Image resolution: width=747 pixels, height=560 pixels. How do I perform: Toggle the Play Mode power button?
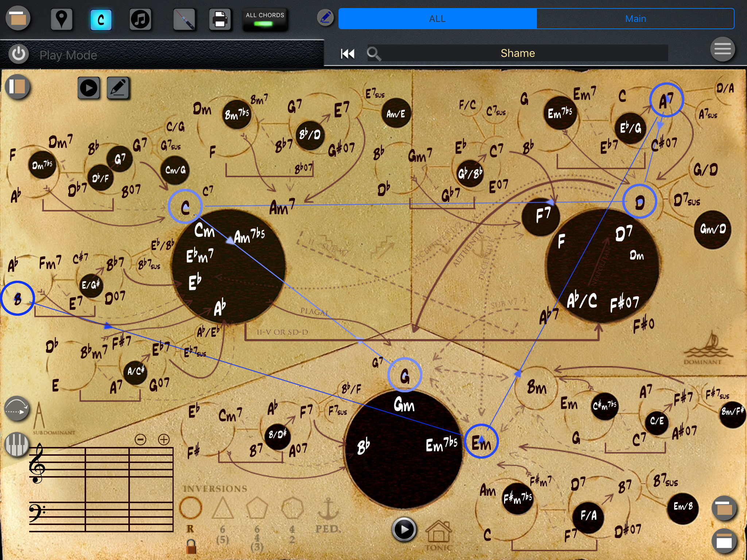coord(19,55)
